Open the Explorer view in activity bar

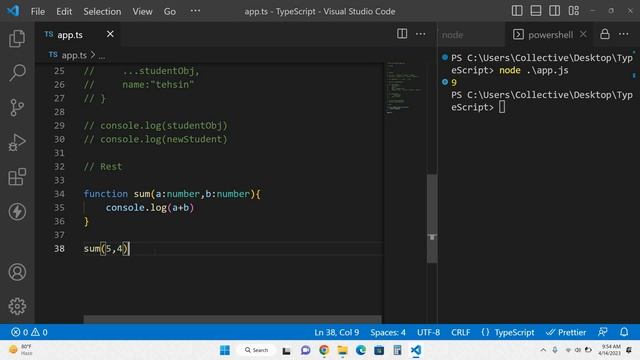point(17,38)
